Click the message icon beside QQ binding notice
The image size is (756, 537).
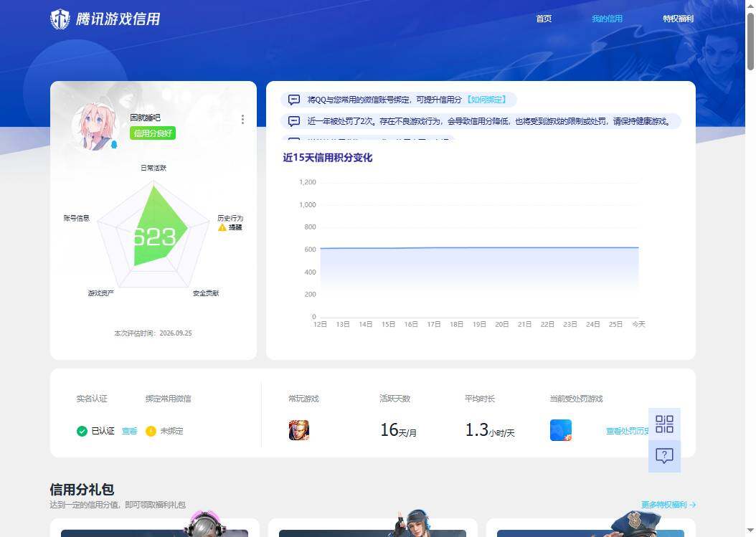coord(294,100)
